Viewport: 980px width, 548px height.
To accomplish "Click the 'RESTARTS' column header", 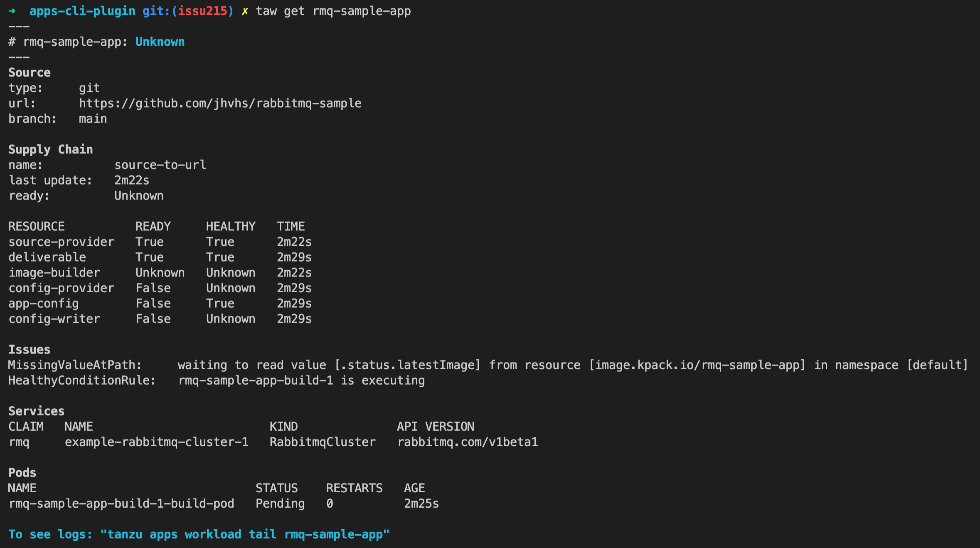I will click(x=354, y=488).
